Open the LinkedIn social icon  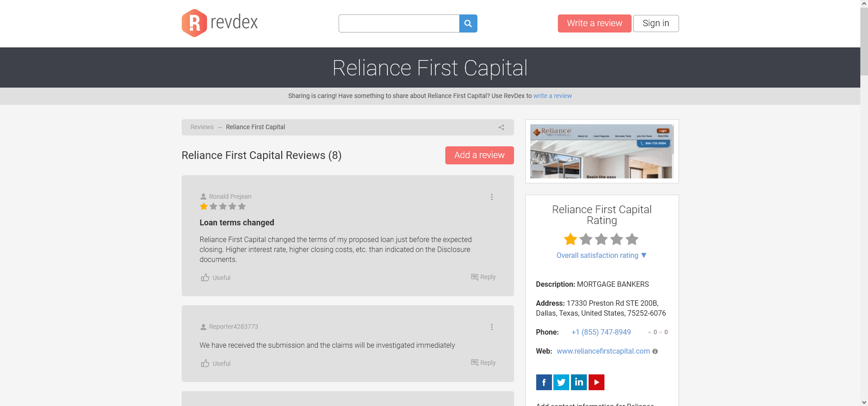coord(579,382)
